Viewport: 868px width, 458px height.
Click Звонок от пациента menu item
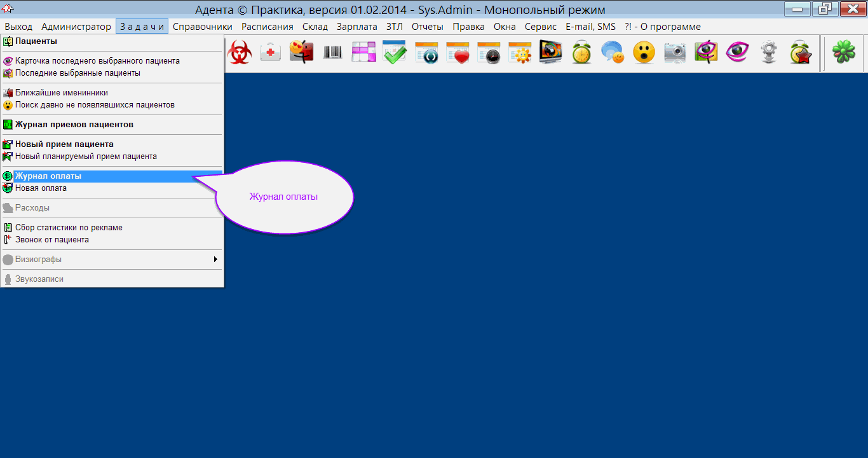[x=52, y=240]
